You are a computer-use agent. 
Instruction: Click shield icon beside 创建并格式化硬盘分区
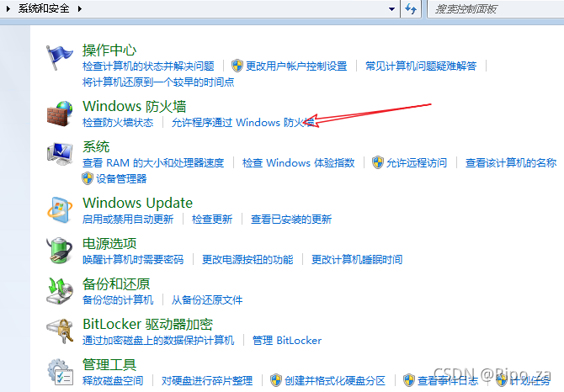[x=276, y=379]
